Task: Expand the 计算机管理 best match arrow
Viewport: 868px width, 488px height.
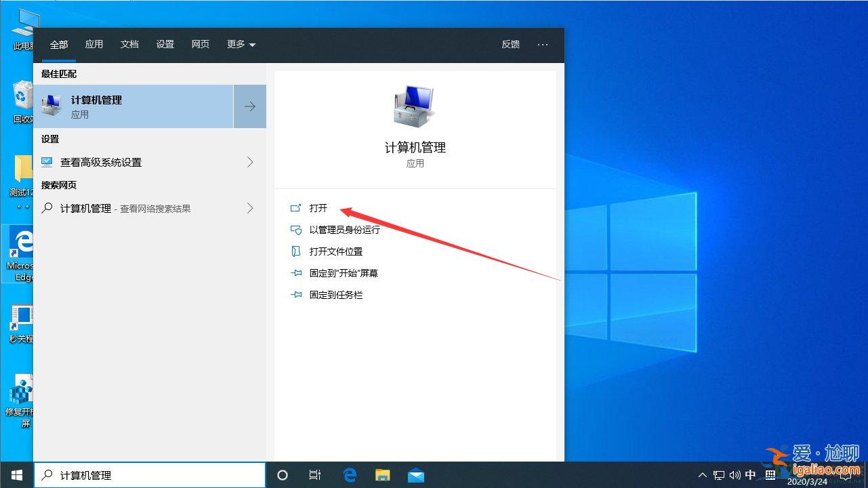Action: click(249, 106)
